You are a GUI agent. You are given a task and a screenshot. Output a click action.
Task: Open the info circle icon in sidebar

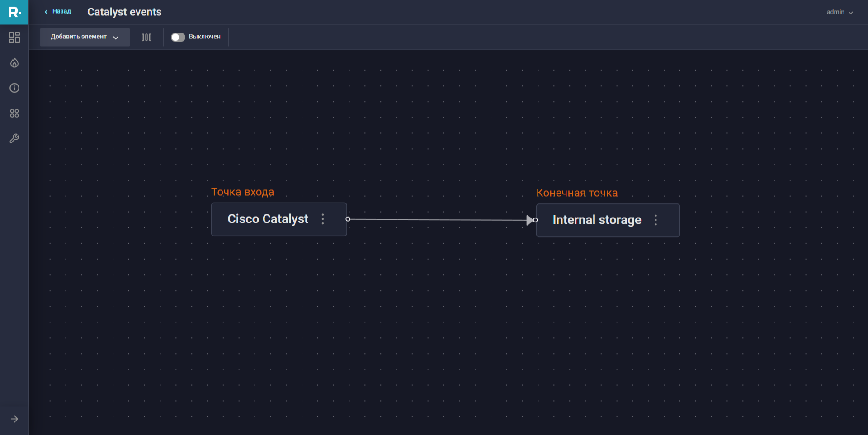click(x=14, y=88)
